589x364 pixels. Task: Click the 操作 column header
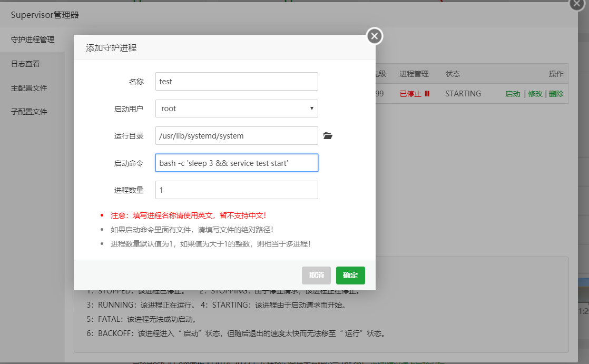coord(556,74)
